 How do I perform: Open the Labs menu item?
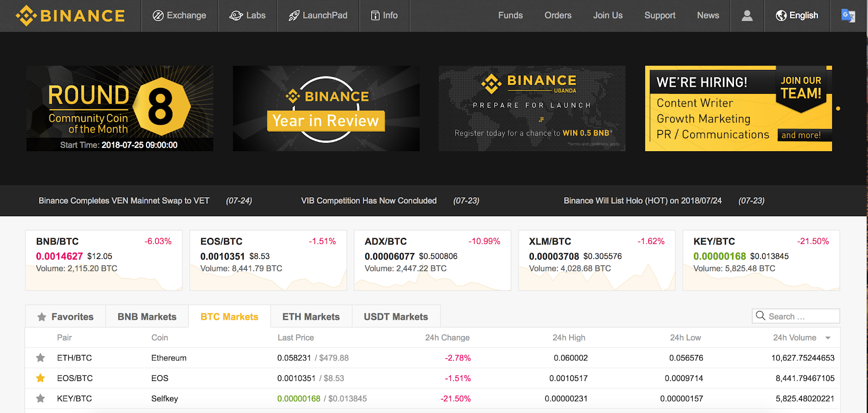247,16
